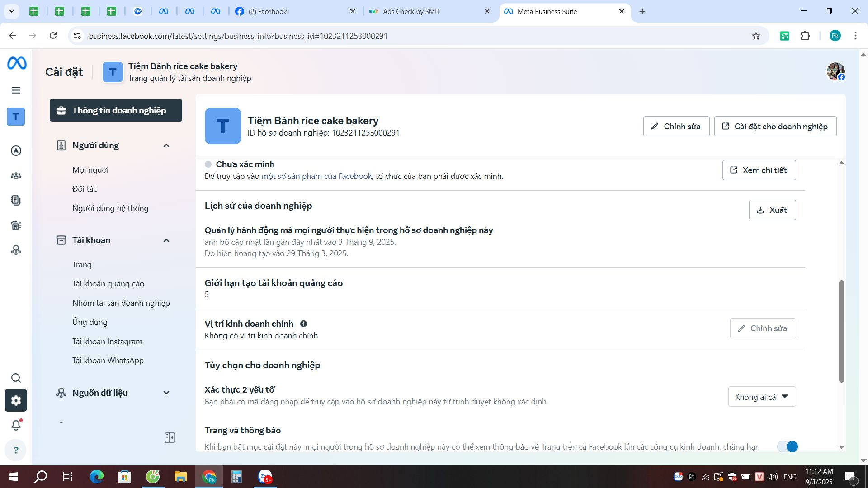The height and width of the screenshot is (488, 868).
Task: Open the data sources nodes icon in left rail
Action: (16, 250)
